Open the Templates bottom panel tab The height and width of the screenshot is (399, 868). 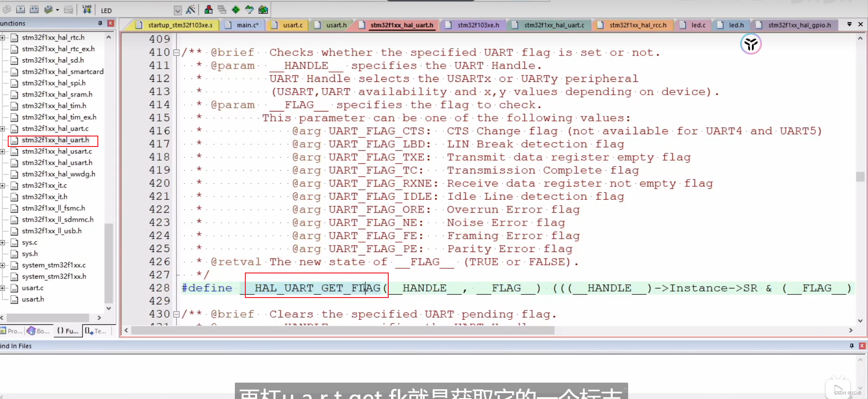tap(96, 331)
